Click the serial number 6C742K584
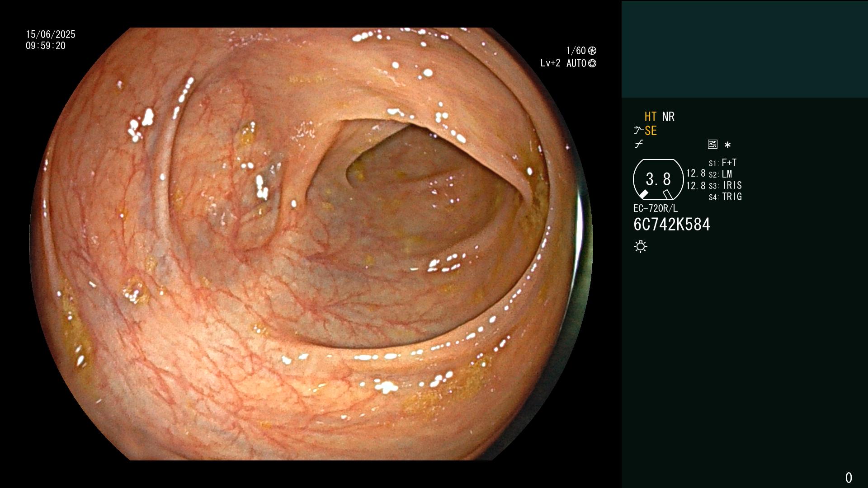 coord(672,225)
